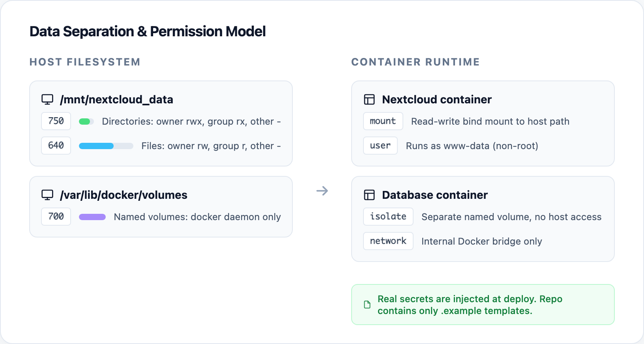Click the mount tag in Nextcloud container

[383, 121]
